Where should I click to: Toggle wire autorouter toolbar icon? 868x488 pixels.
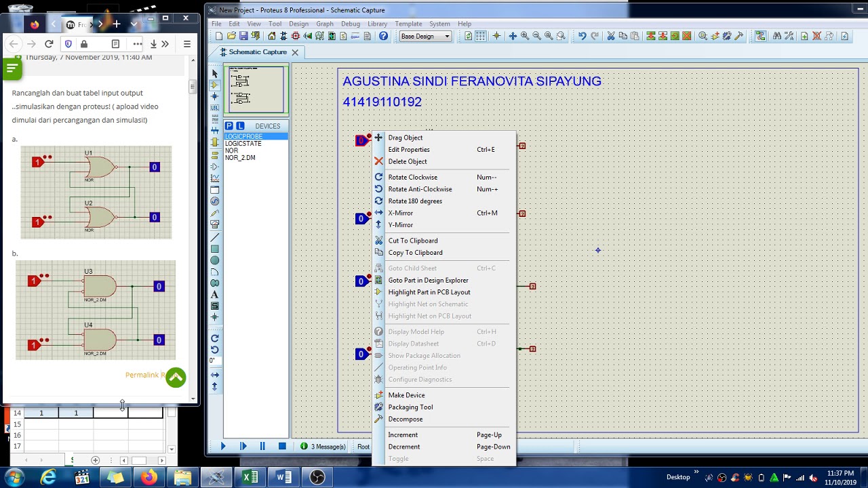tap(760, 36)
